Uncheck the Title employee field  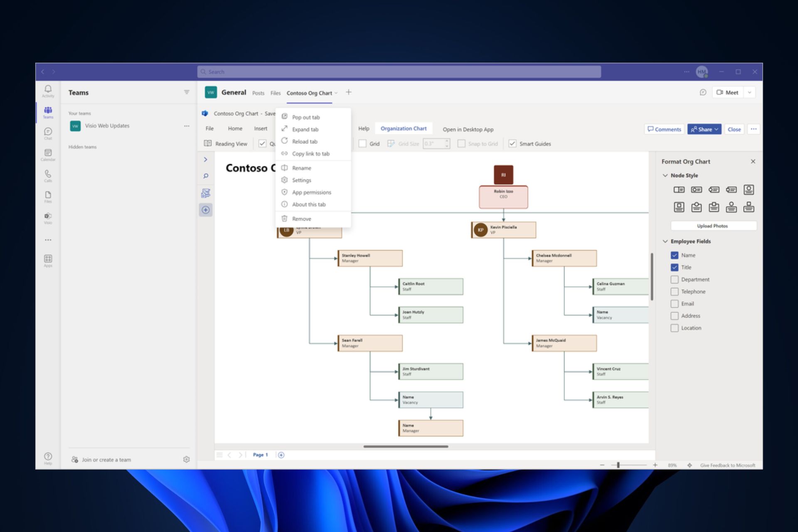click(675, 267)
